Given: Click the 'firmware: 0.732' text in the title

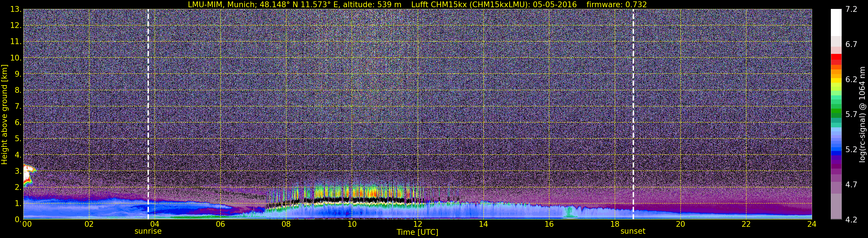Looking at the screenshot, I should pos(617,4).
